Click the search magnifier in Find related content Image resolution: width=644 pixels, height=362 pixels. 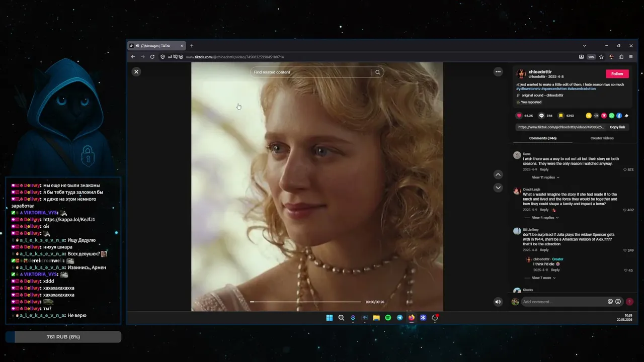click(378, 72)
